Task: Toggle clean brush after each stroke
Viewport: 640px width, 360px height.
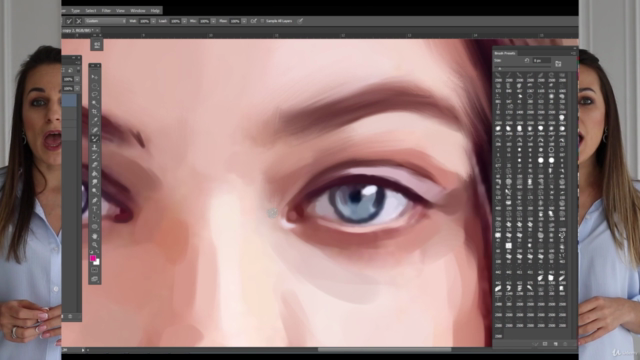Action: (78, 21)
